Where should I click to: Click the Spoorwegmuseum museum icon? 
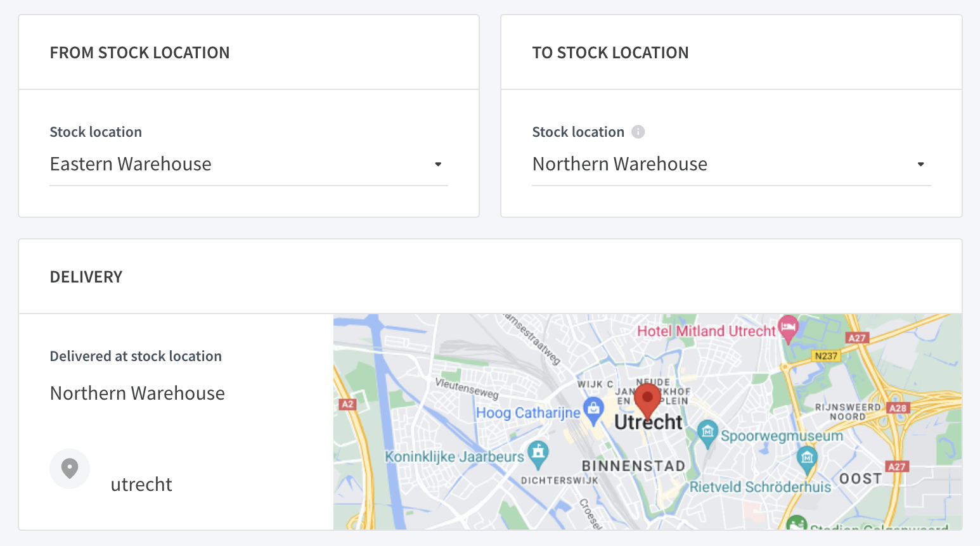coord(707,434)
